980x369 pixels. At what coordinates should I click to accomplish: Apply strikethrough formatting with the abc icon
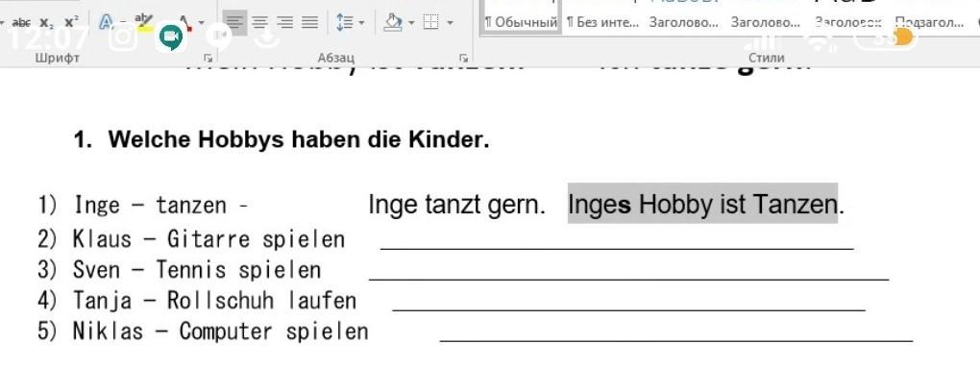(20, 23)
